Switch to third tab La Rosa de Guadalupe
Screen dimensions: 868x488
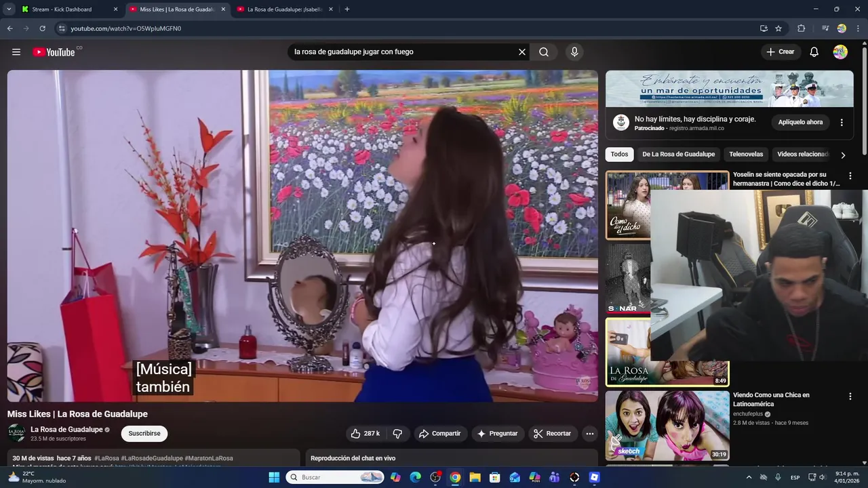285,9
